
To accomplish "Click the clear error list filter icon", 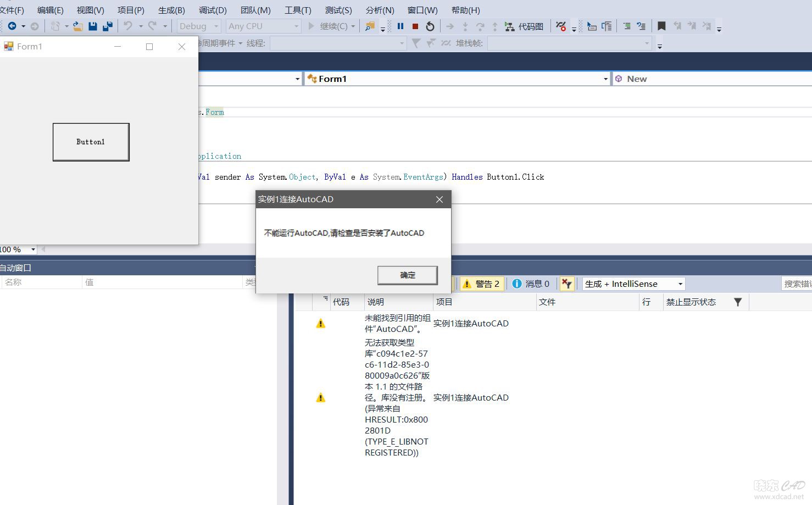I will pos(566,284).
